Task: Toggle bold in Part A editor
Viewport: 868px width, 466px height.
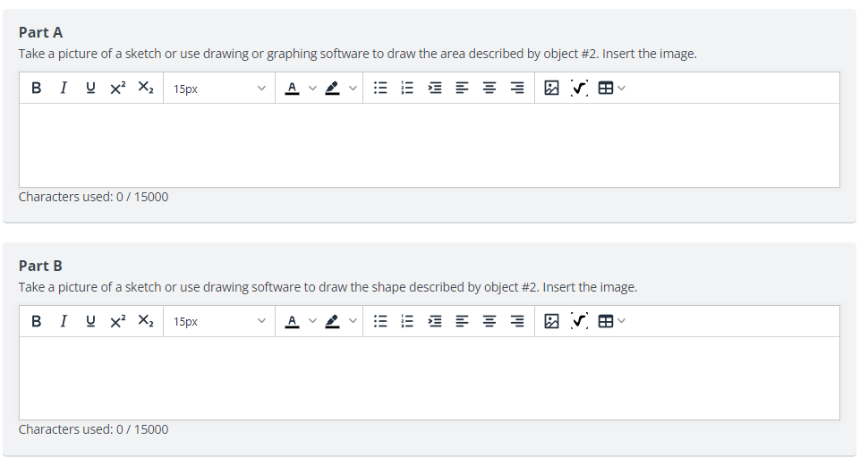Action: coord(37,88)
